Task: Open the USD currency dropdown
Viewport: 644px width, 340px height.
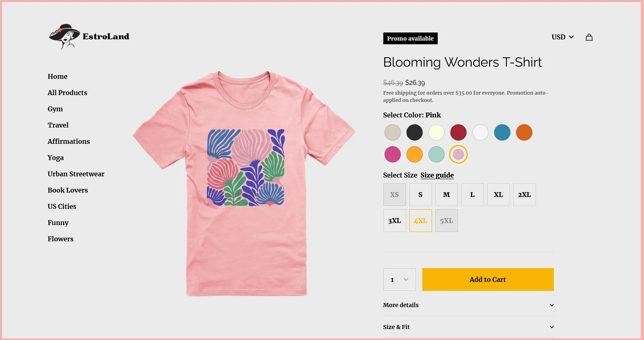Action: pyautogui.click(x=562, y=37)
